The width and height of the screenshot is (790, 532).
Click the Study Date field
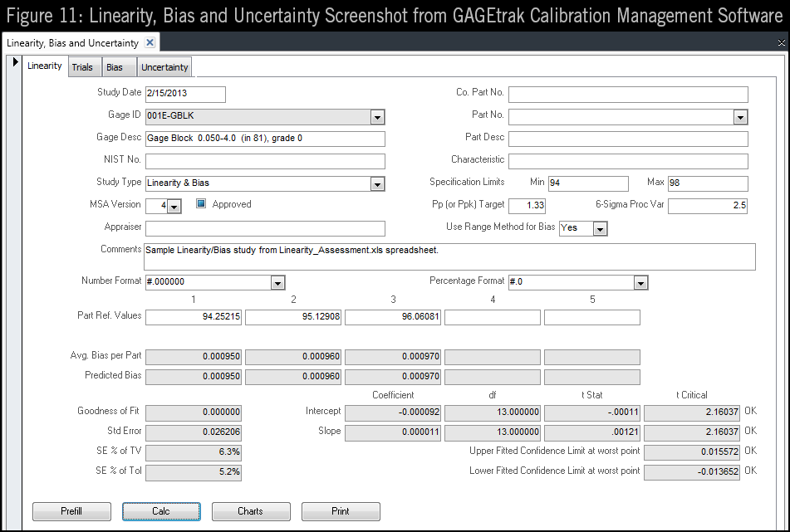184,94
